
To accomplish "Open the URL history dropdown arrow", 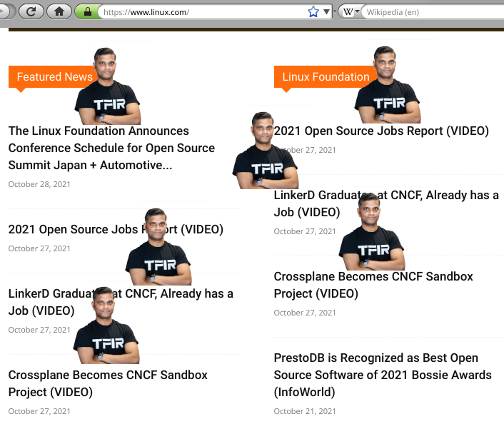I will coord(326,12).
